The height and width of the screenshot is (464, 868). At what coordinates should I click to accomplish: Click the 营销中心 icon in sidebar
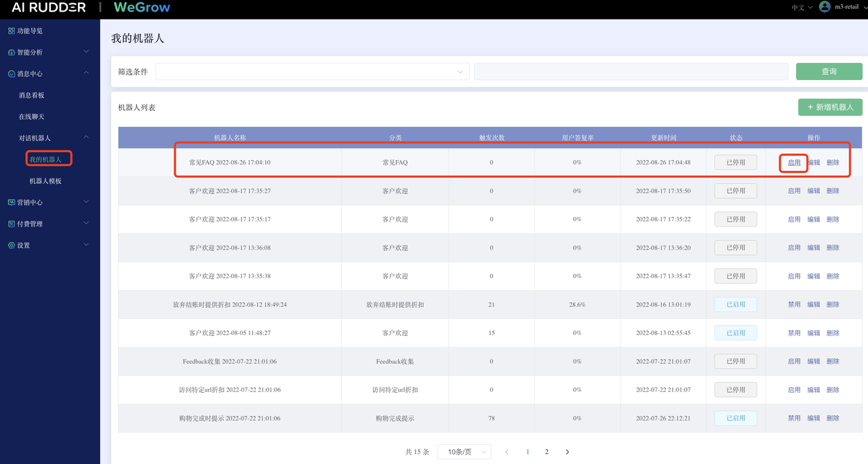pyautogui.click(x=12, y=202)
